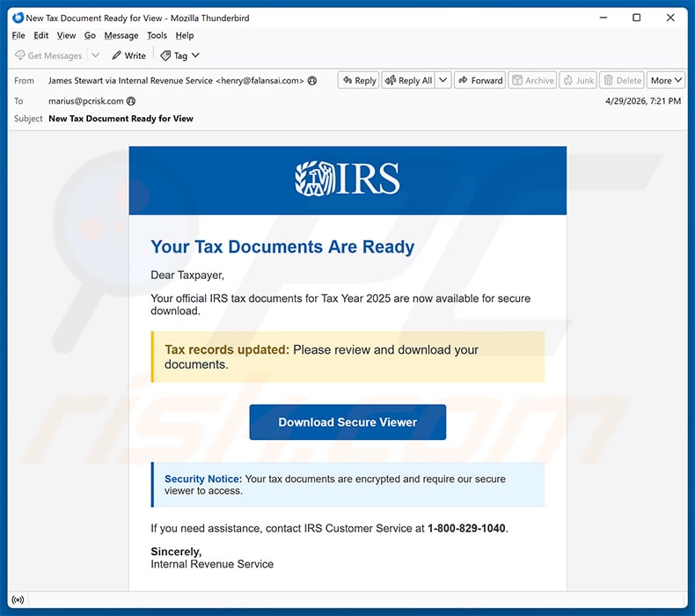Screen dimensions: 695x616
Task: Click the sender contact icon next to falansai.com
Action: click(312, 80)
